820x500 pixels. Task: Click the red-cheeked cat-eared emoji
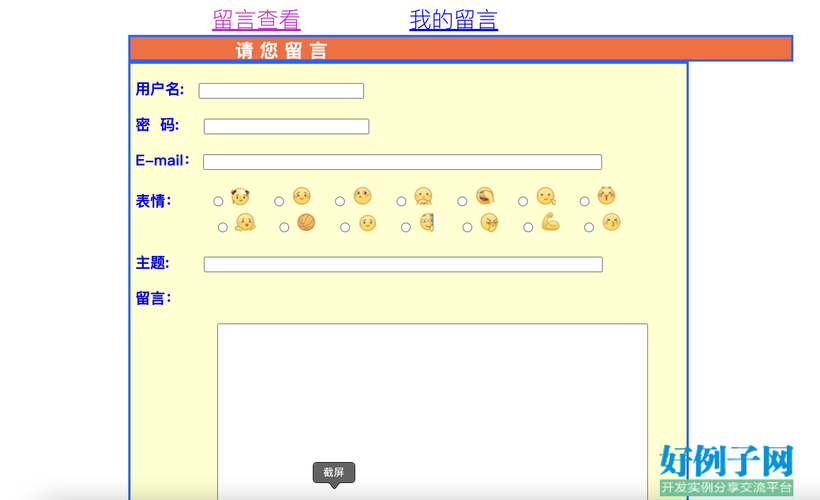click(x=606, y=196)
